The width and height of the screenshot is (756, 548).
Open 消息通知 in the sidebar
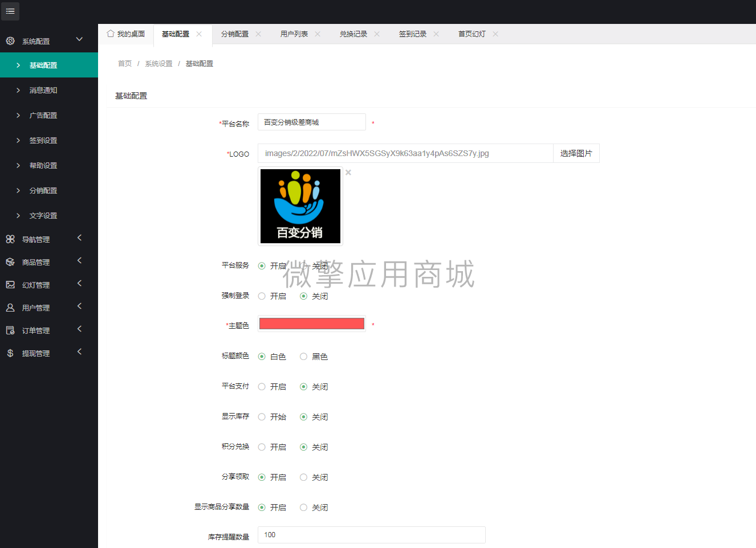(49, 90)
